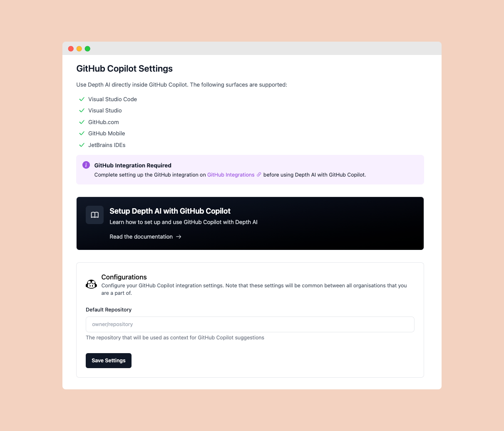Click the green traffic light window button
504x431 pixels.
click(87, 48)
